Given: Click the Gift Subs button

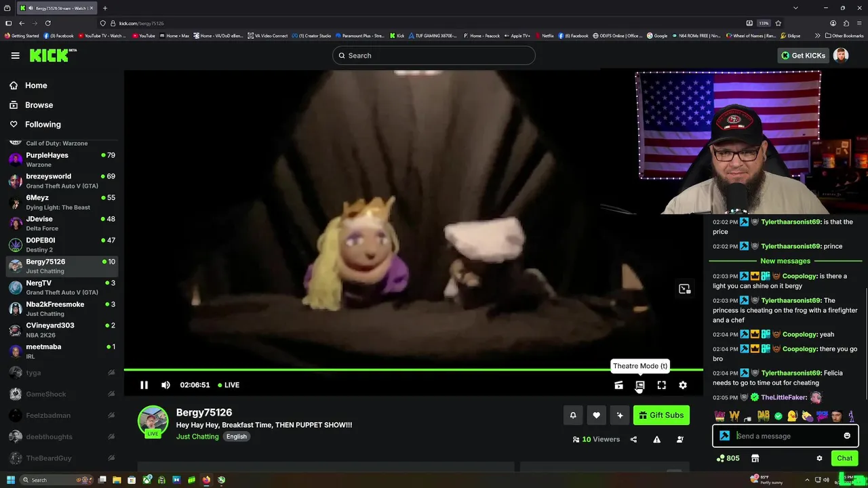Looking at the screenshot, I should tap(661, 415).
